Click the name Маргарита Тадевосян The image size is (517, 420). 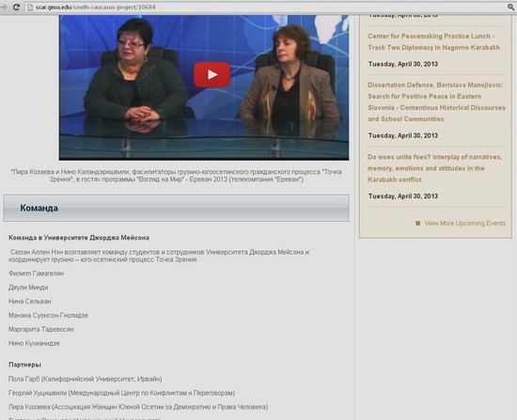(41, 329)
